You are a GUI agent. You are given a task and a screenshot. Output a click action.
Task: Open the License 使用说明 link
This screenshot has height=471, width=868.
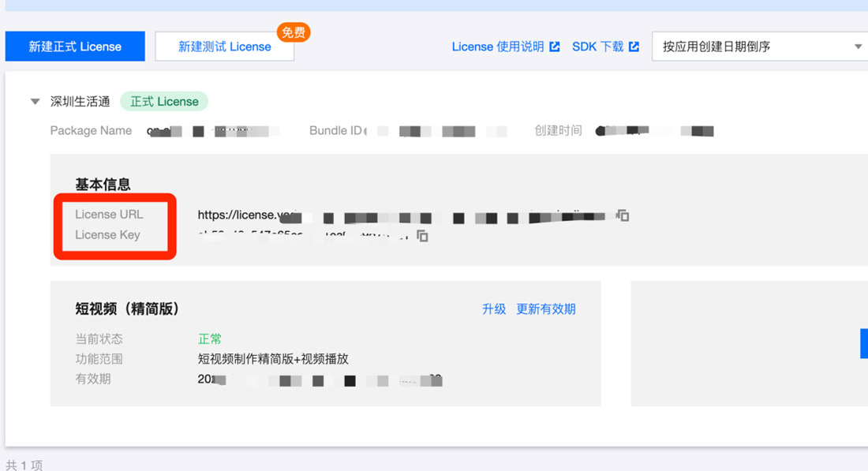(497, 47)
